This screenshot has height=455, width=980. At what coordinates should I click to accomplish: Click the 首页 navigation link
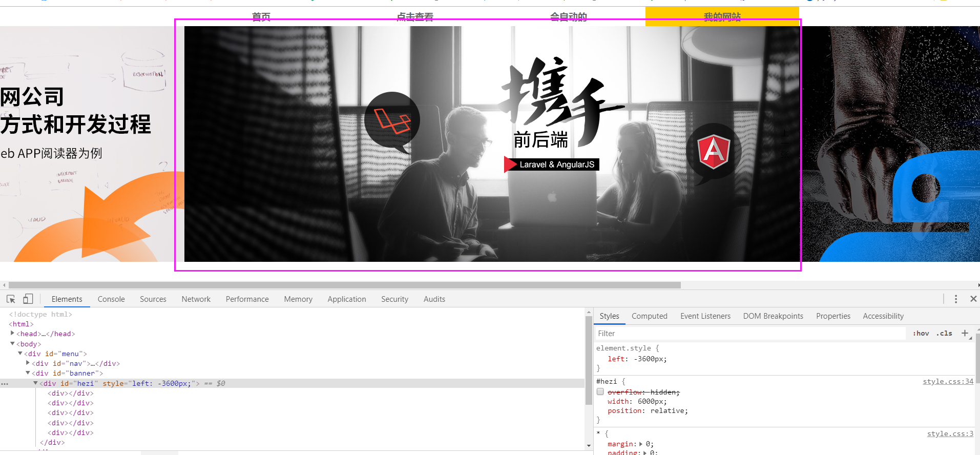point(261,16)
